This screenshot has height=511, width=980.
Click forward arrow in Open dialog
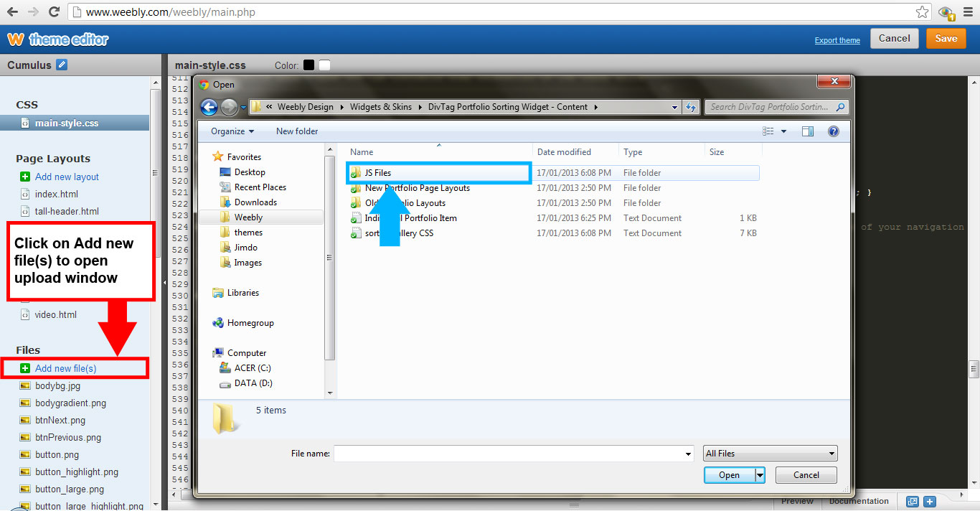tap(229, 107)
